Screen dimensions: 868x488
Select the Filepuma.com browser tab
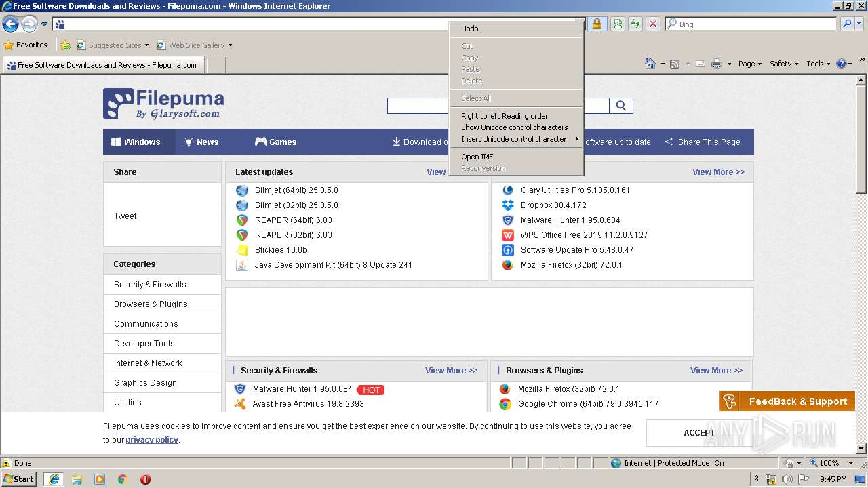[x=103, y=65]
